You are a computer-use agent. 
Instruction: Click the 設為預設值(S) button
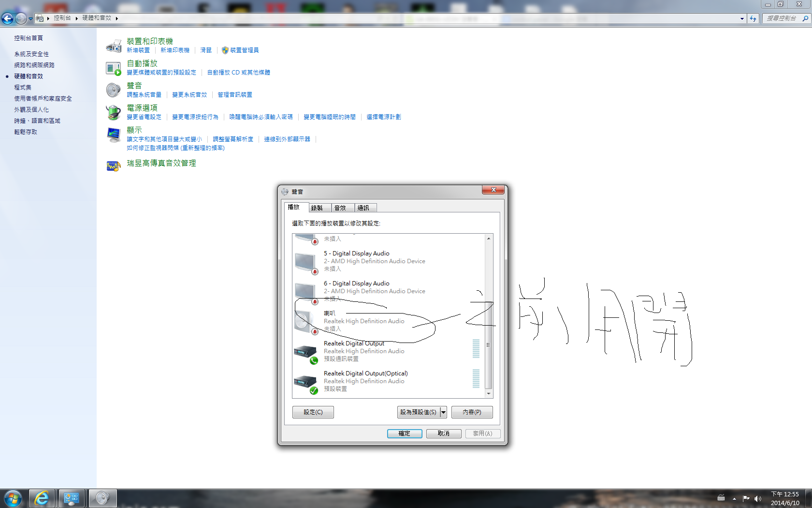click(x=419, y=412)
